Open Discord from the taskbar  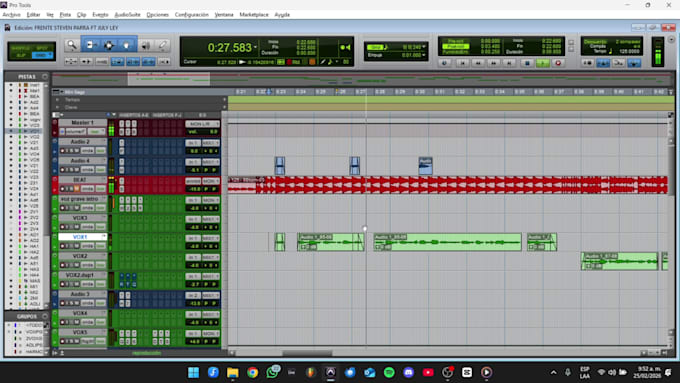click(409, 372)
